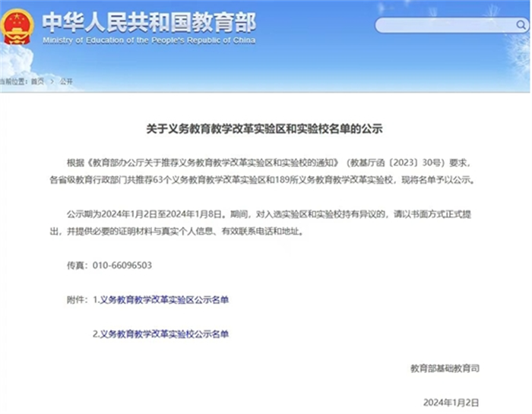Screen dimensions: 532x414
Task: Open attachment 2 义务教育教学改革实验校公示名单
Action: pos(164,334)
